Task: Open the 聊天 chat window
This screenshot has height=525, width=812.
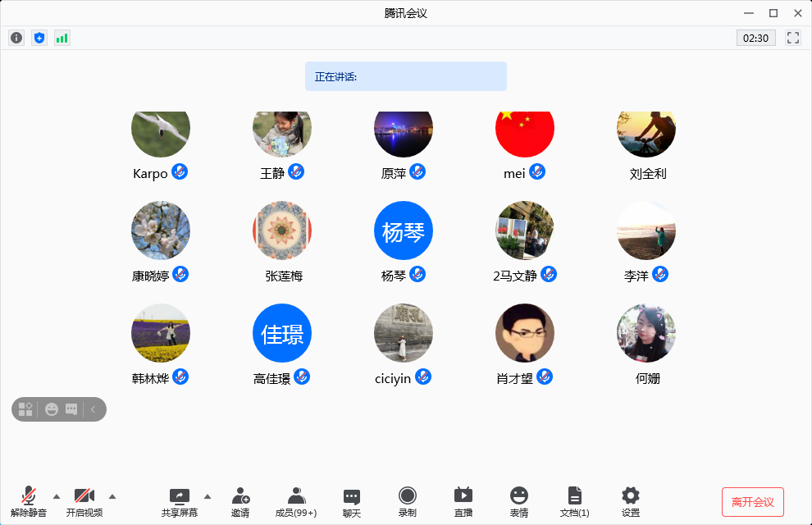Action: [x=352, y=501]
